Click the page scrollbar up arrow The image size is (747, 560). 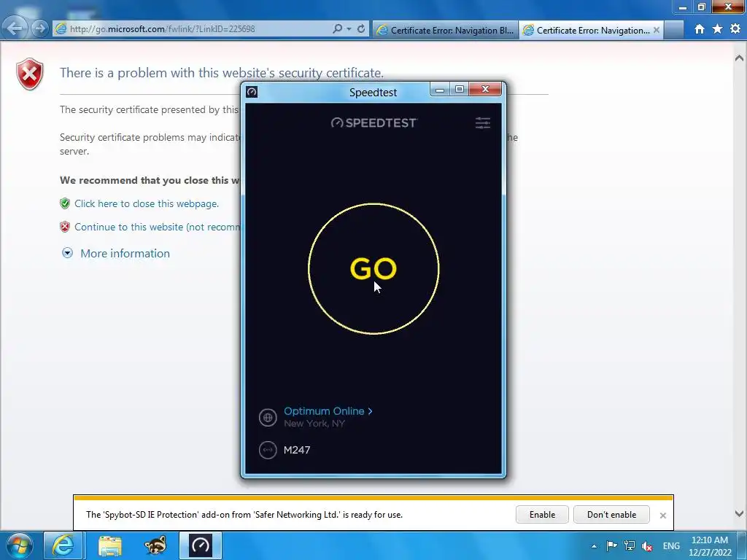tap(740, 58)
